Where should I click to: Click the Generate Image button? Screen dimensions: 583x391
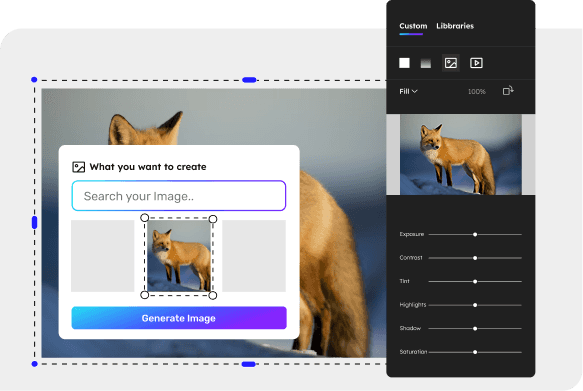coord(179,318)
